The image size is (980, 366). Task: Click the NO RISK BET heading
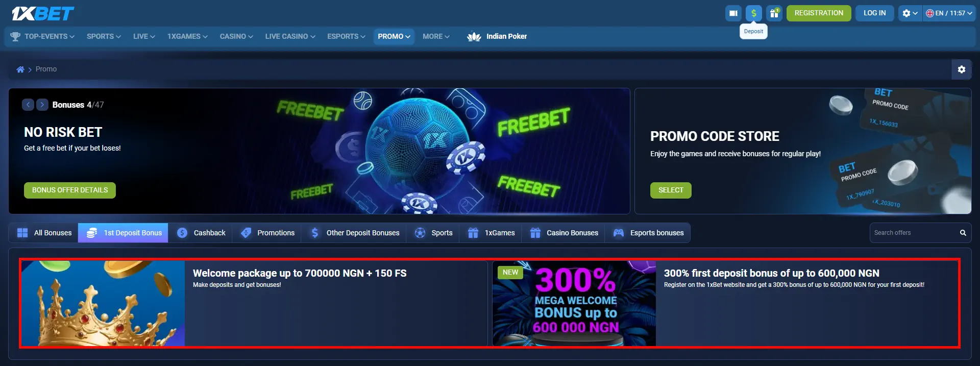click(63, 132)
